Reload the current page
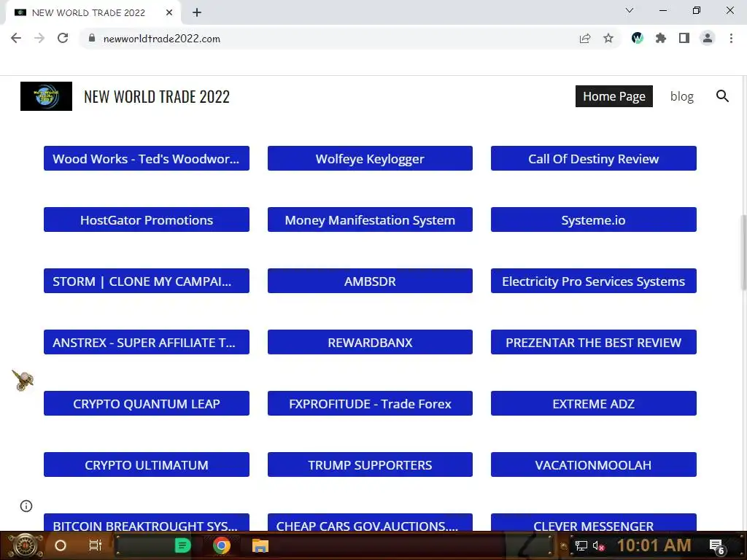The height and width of the screenshot is (560, 747). [x=63, y=38]
